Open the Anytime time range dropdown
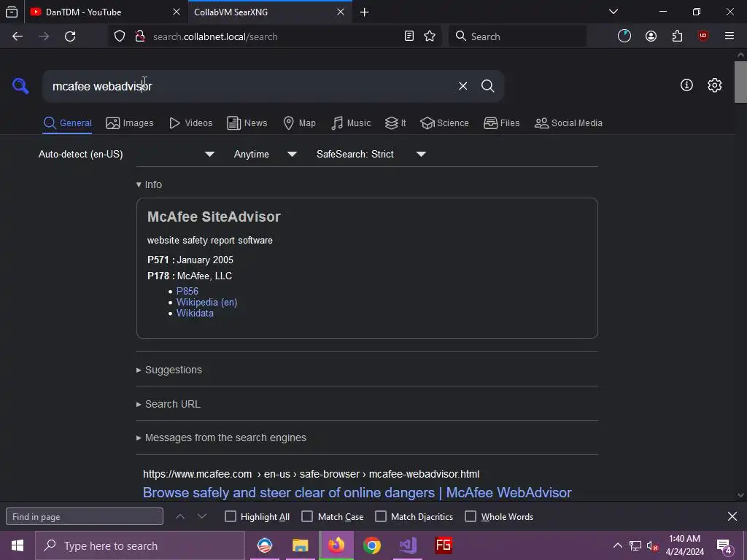Viewport: 747px width, 560px height. [266, 155]
